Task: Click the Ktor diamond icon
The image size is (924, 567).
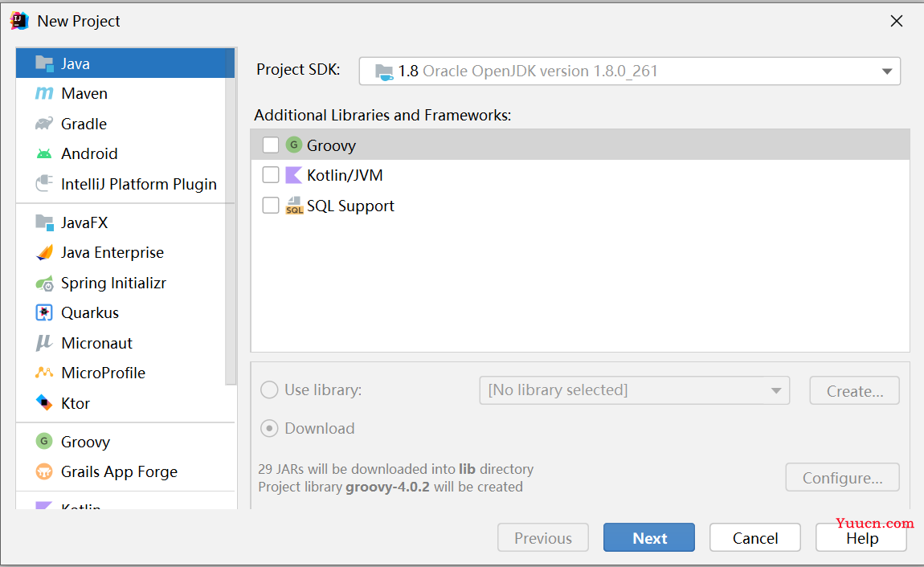Action: 44,402
